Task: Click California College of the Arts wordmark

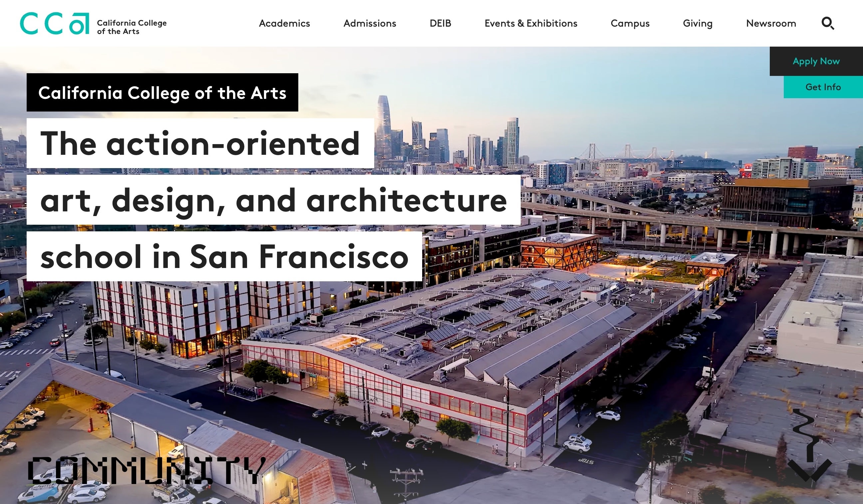Action: [132, 27]
